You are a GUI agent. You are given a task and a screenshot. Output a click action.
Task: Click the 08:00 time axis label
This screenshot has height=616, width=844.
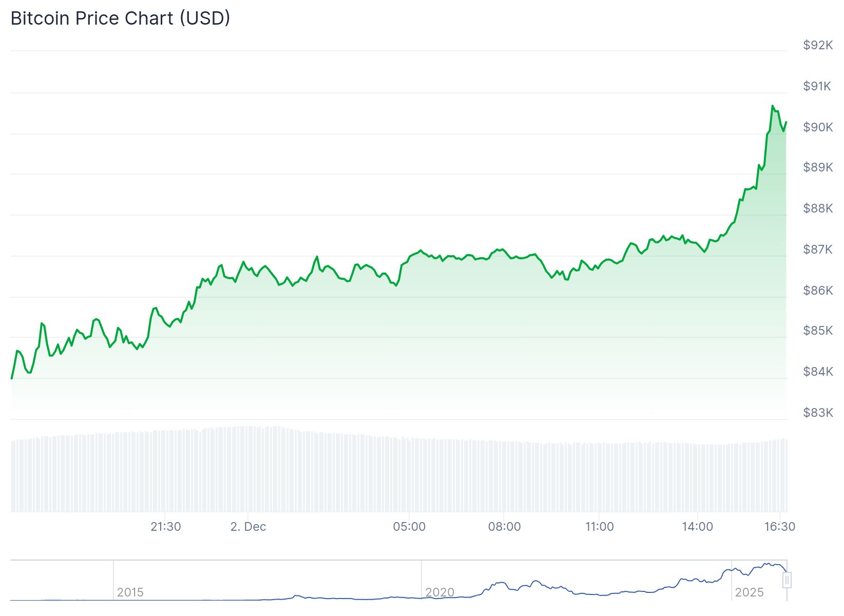click(x=504, y=527)
